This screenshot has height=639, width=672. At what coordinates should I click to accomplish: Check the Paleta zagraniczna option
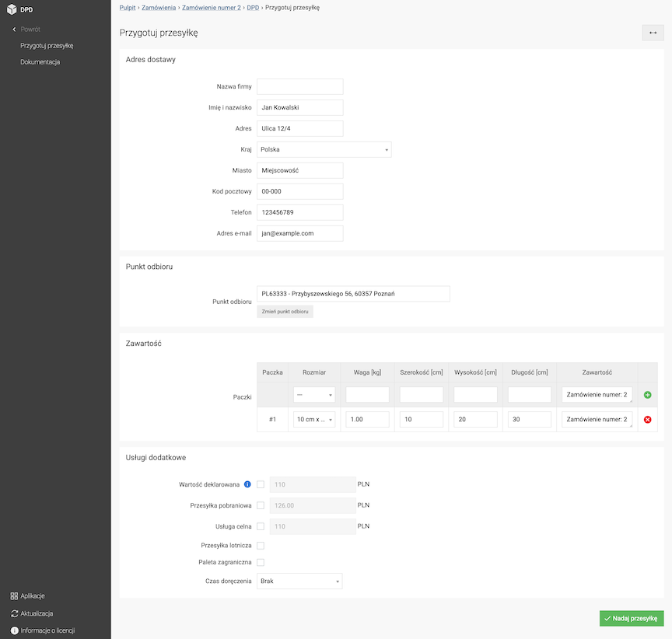click(261, 562)
